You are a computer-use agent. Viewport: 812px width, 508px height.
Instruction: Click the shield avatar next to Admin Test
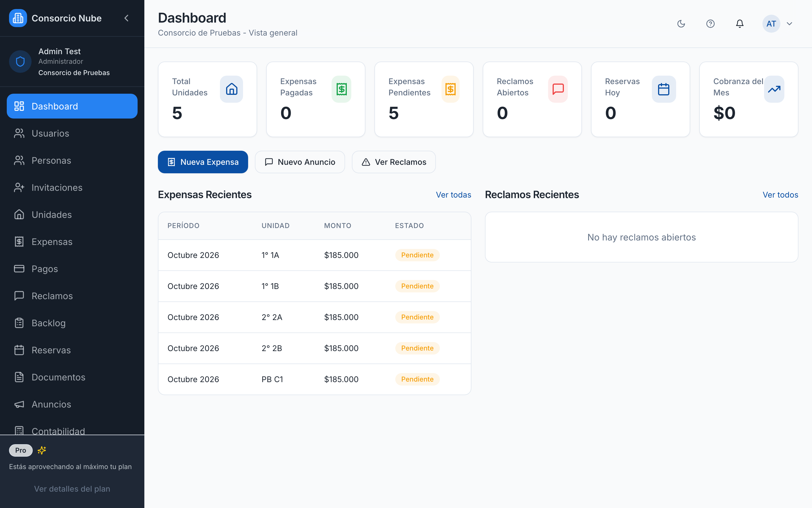coord(20,62)
